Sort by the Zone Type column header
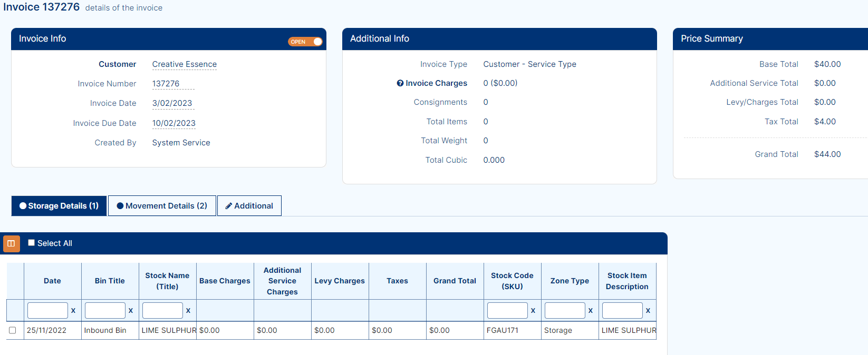This screenshot has height=355, width=868. pyautogui.click(x=570, y=281)
